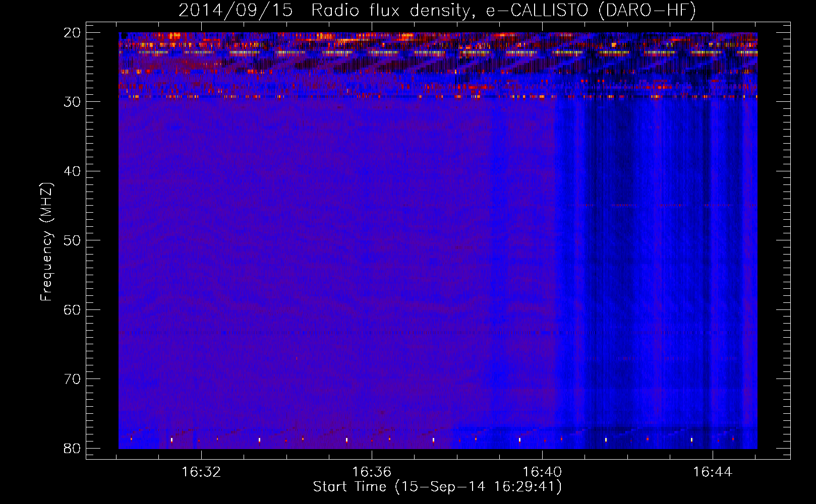Click the 16:36 time tick label

(x=372, y=472)
